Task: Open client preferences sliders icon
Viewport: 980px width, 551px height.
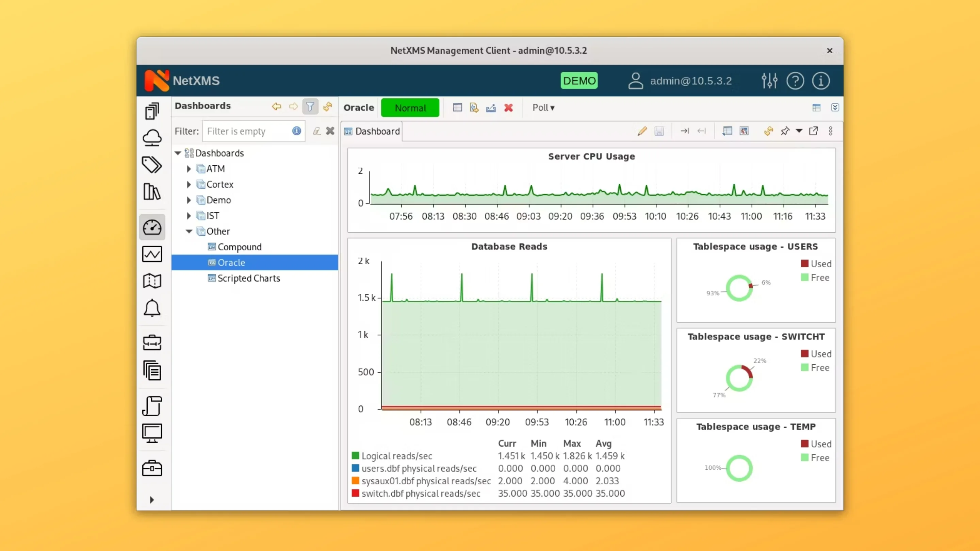Action: click(770, 81)
